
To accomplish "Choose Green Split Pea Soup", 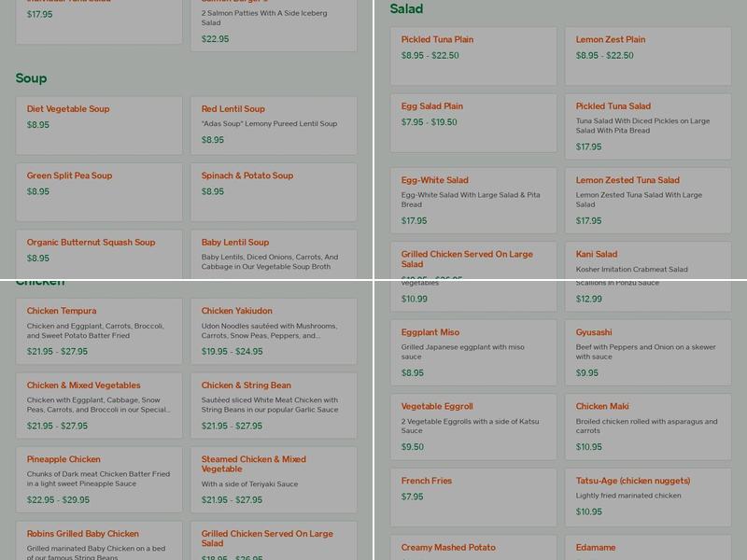I will click(x=99, y=191).
